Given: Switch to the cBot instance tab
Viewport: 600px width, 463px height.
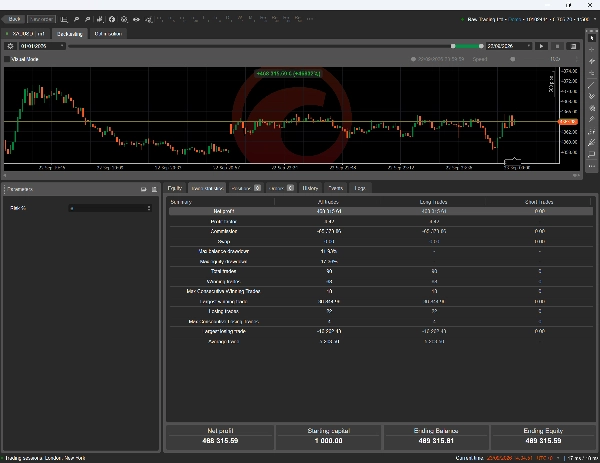Looking at the screenshot, I should pyautogui.click(x=26, y=34).
